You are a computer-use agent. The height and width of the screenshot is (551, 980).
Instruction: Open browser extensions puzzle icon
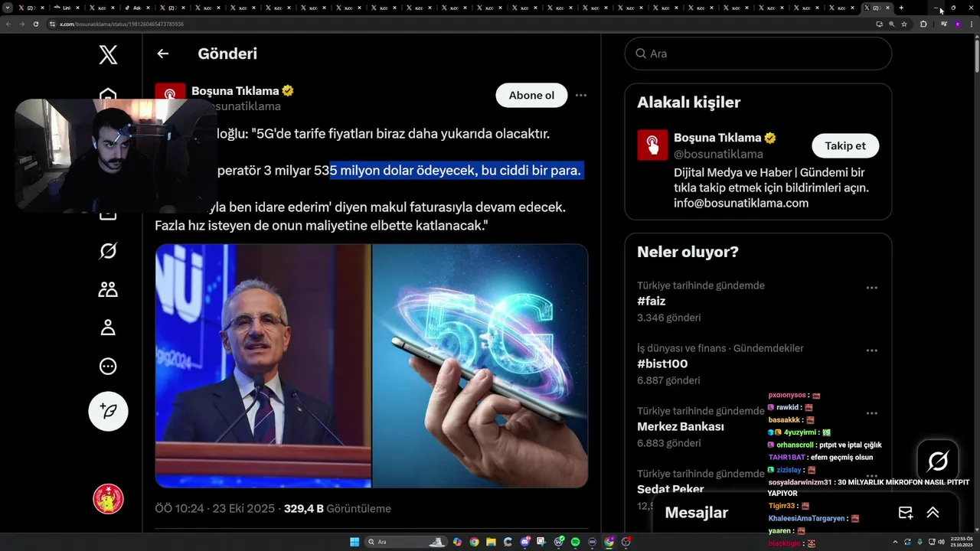(x=923, y=24)
